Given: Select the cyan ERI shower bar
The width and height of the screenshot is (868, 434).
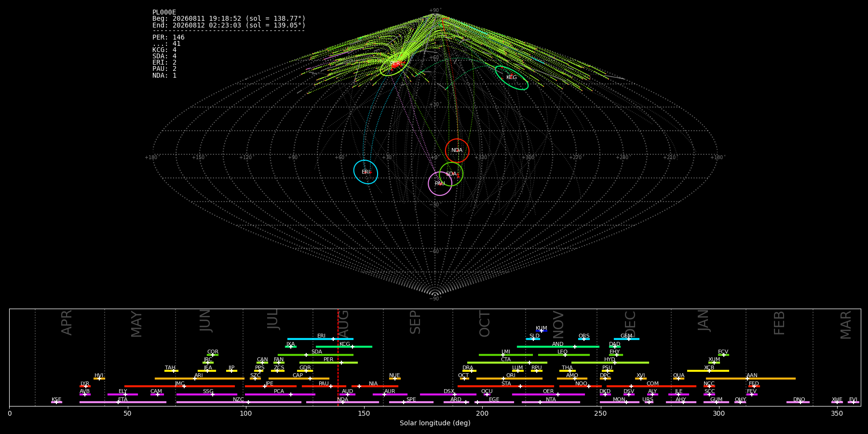Looking at the screenshot, I should [320, 339].
